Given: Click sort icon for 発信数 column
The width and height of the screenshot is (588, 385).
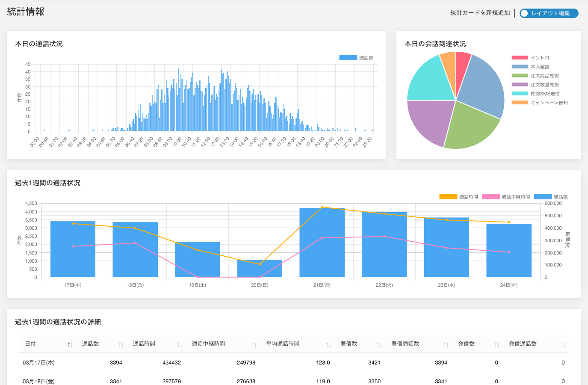Looking at the screenshot, I should (x=496, y=345).
